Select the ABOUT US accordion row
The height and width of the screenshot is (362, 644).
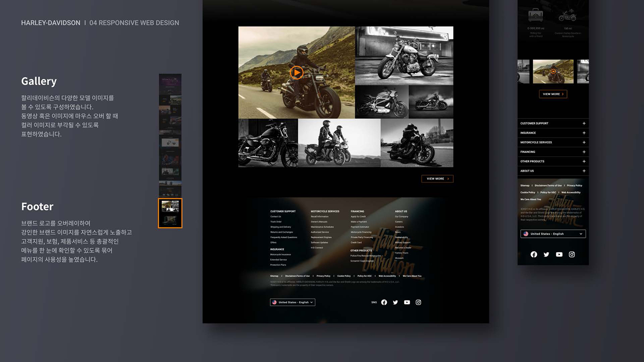click(x=553, y=171)
